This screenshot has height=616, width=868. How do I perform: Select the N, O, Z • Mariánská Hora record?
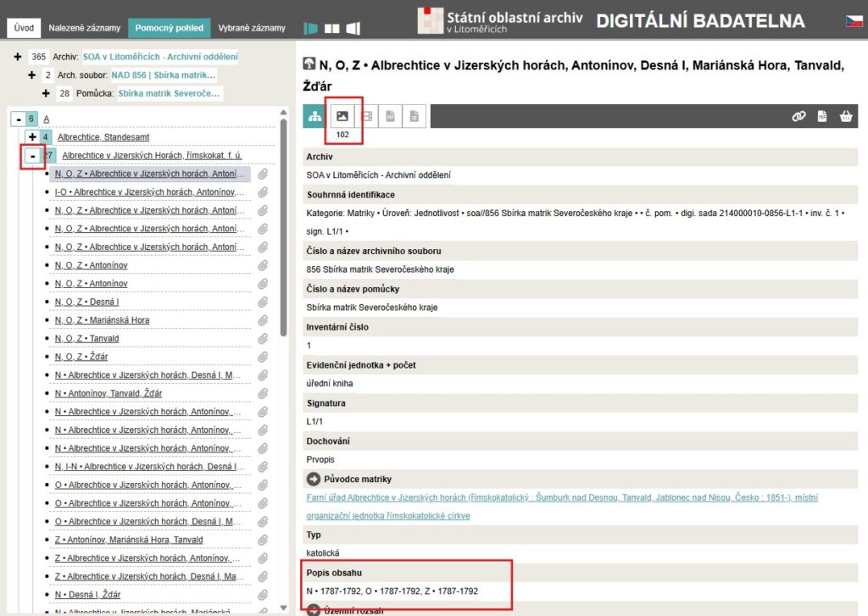(x=102, y=320)
